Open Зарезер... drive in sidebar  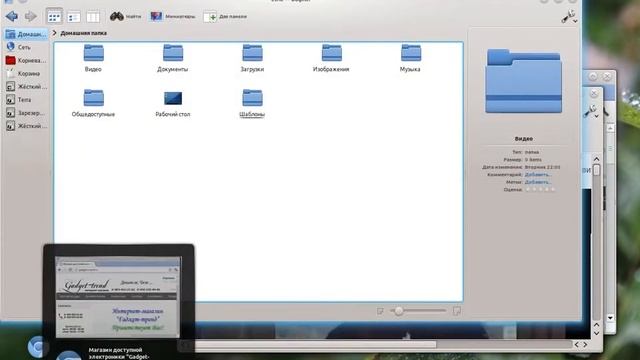point(25,113)
